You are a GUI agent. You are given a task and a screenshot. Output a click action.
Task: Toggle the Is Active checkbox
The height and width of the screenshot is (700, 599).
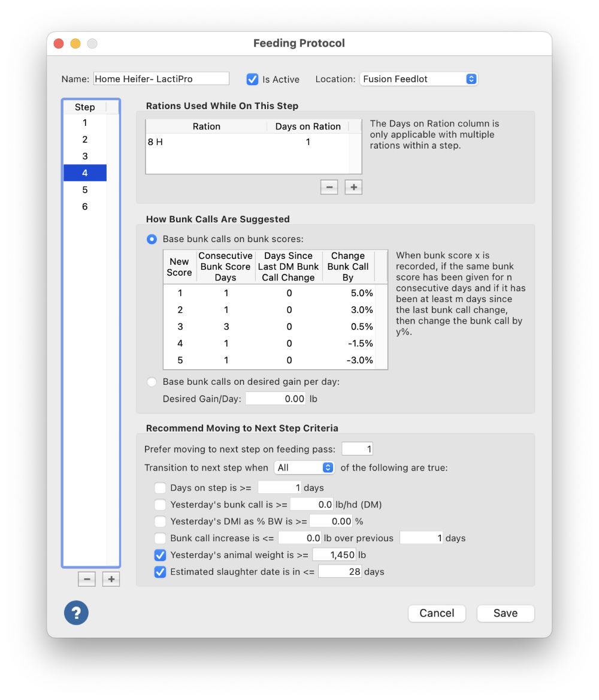point(252,79)
